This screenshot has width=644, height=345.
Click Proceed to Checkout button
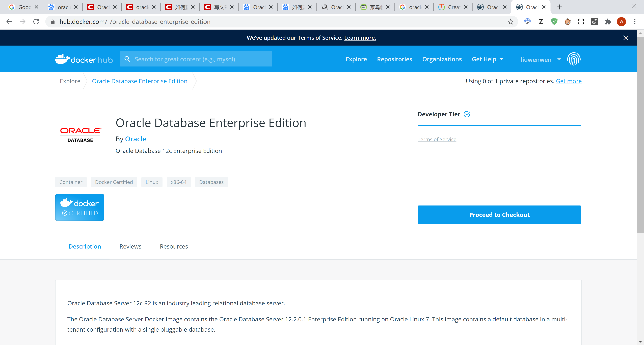499,215
